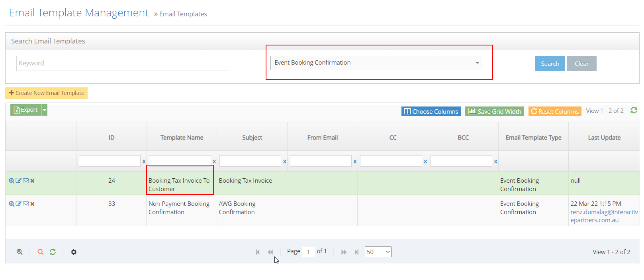The height and width of the screenshot is (280, 644).
Task: Focus the Keyword search input field
Action: (122, 63)
